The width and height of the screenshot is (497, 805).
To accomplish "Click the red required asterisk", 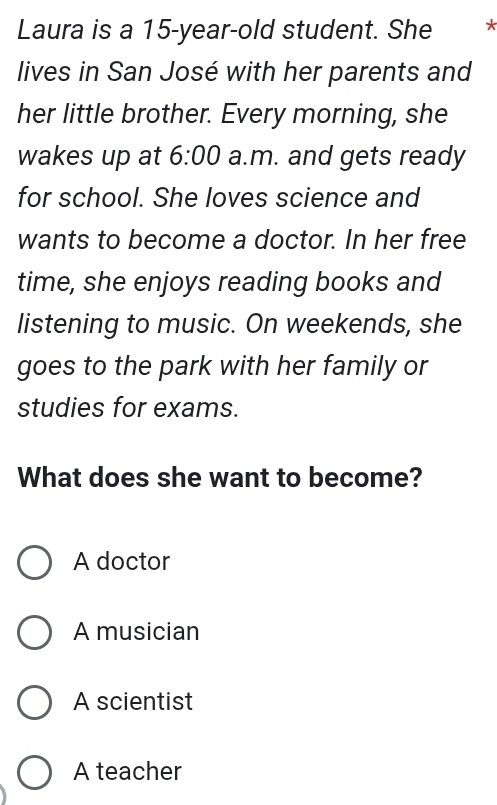I will pos(491,26).
